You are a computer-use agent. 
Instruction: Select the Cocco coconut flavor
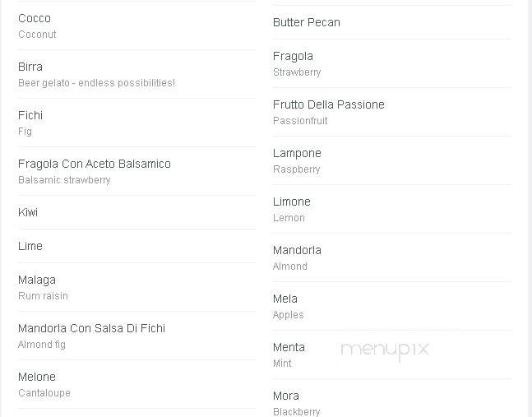tap(137, 25)
